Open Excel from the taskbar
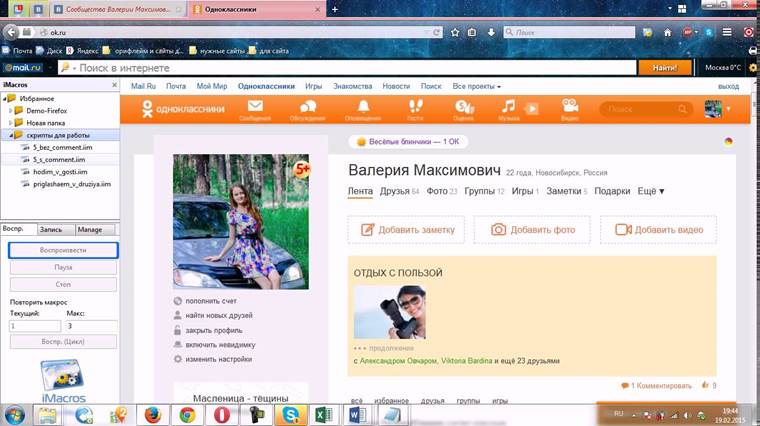The image size is (760, 426). click(x=323, y=415)
